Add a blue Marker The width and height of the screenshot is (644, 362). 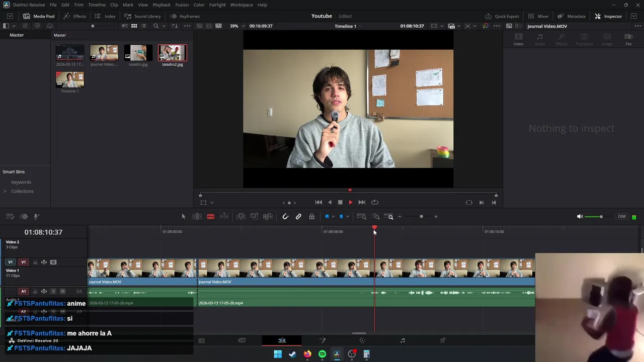coord(341,217)
